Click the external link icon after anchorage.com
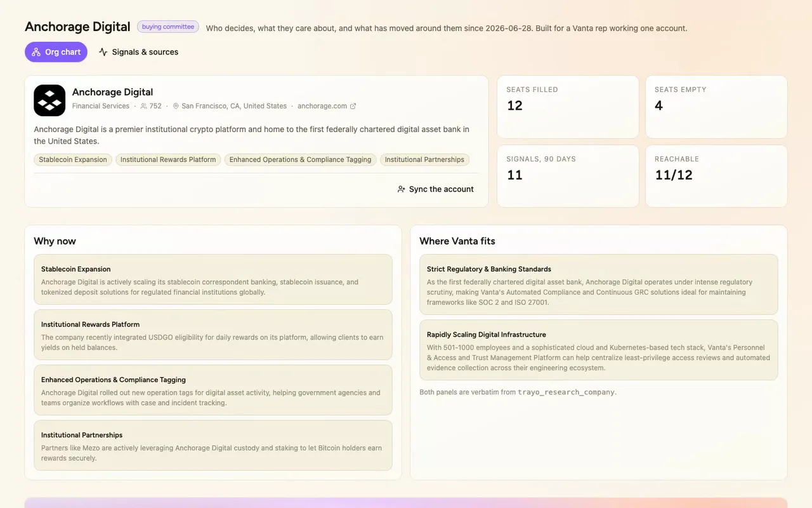 (x=353, y=106)
